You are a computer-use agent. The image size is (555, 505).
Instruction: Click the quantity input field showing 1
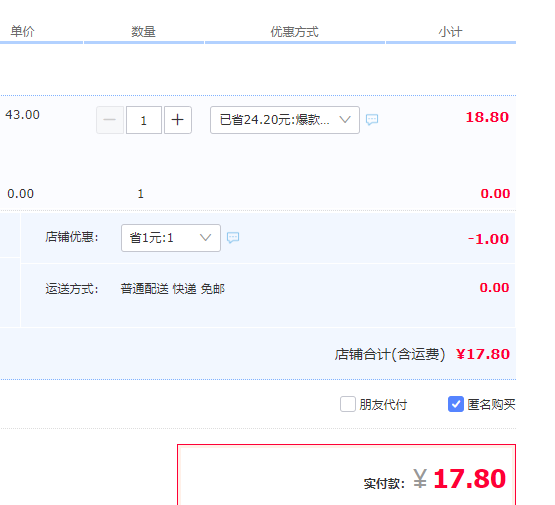144,120
